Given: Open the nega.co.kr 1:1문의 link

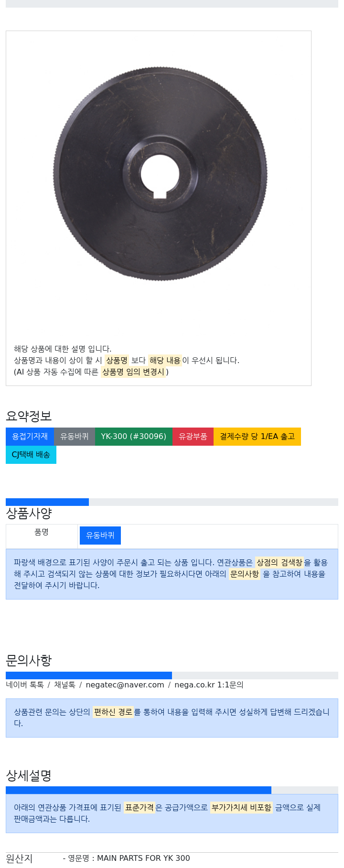Looking at the screenshot, I should 209,685.
